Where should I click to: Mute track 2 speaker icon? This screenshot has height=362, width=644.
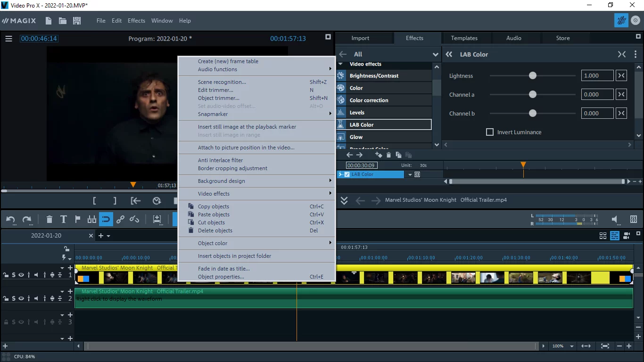[37, 298]
